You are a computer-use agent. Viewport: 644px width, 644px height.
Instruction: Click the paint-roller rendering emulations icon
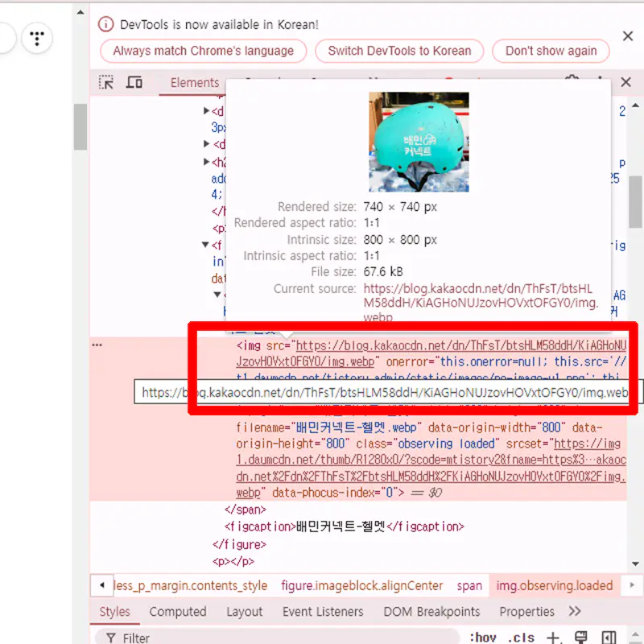(580, 638)
